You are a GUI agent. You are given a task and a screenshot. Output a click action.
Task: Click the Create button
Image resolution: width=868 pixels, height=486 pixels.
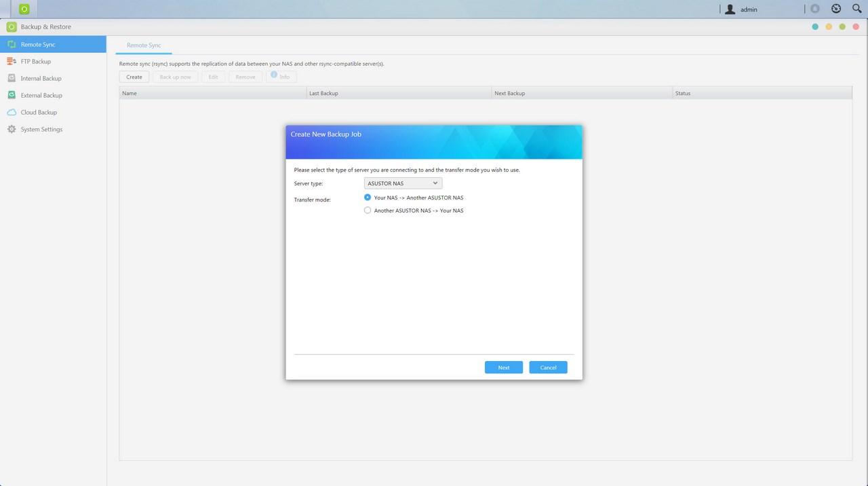pyautogui.click(x=134, y=77)
